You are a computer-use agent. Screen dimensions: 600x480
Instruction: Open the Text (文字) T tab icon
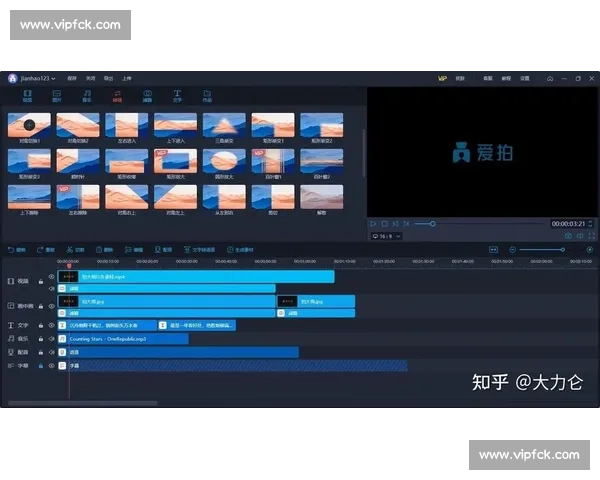tap(177, 96)
